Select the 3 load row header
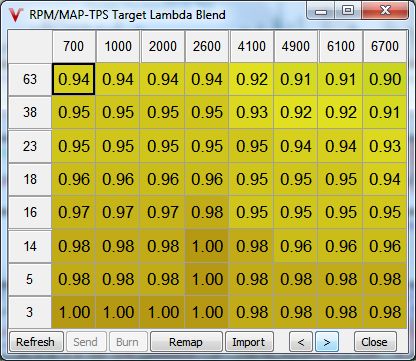Viewport: 416px width, 361px height. 30,312
